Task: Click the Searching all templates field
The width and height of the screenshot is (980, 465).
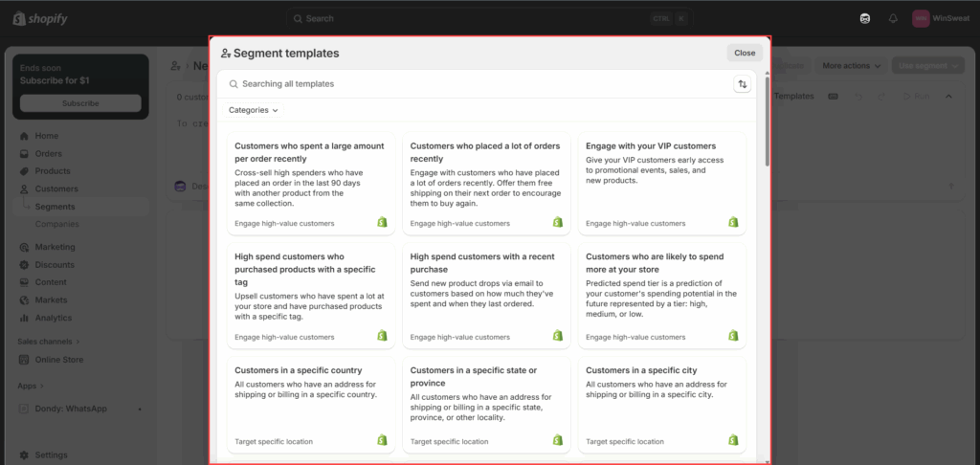Action: pyautogui.click(x=479, y=84)
